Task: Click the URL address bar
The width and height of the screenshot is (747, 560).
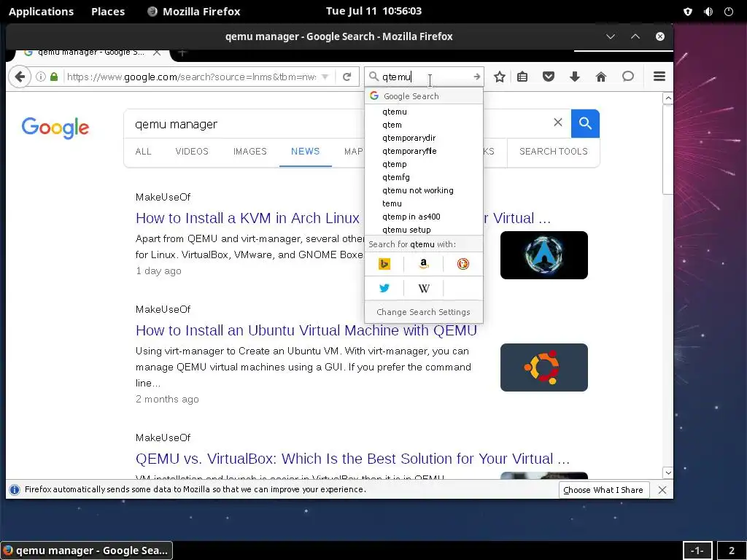Action: point(190,77)
